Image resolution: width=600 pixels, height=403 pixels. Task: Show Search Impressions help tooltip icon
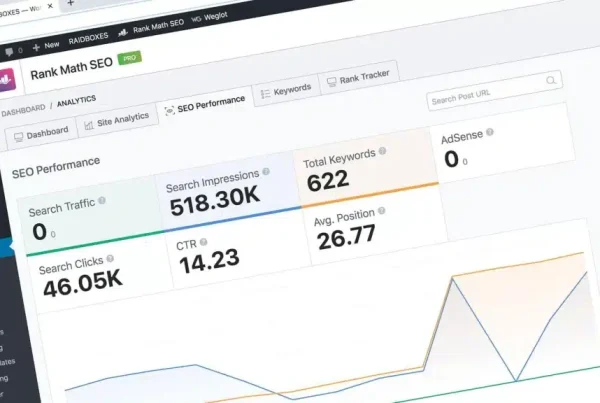[266, 171]
